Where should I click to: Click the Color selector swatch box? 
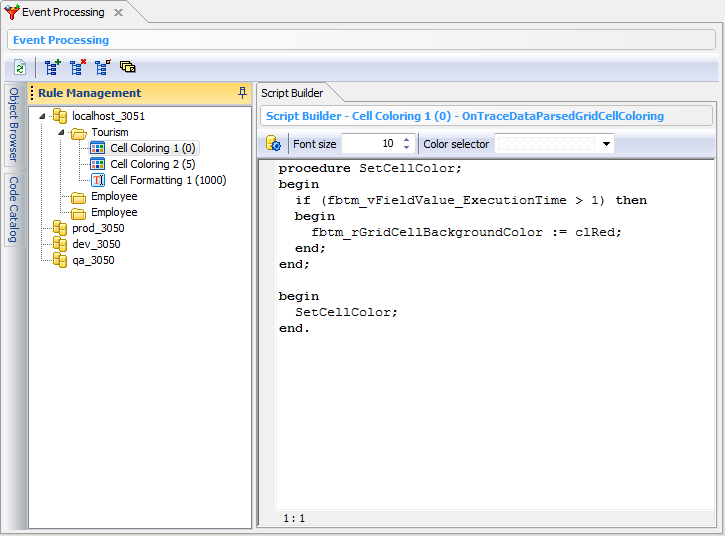coord(547,144)
